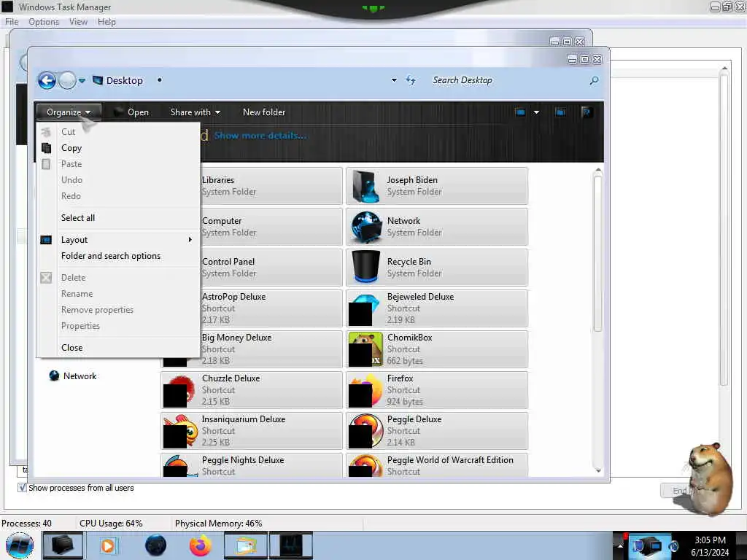
Task: Select the Network globe icon item
Action: [366, 227]
